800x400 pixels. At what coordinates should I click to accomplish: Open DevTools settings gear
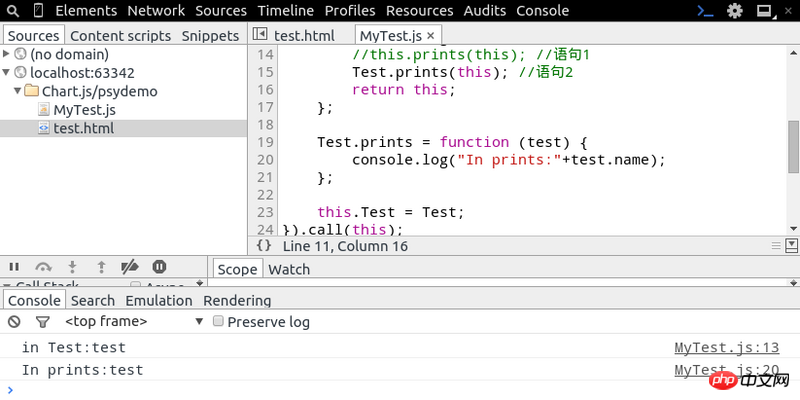[735, 11]
